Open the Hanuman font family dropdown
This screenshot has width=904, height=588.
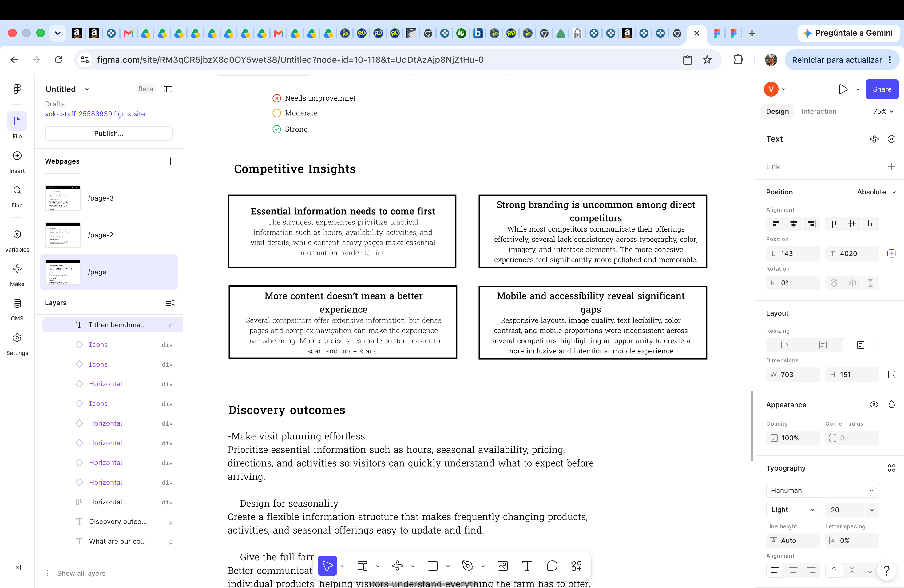(822, 491)
